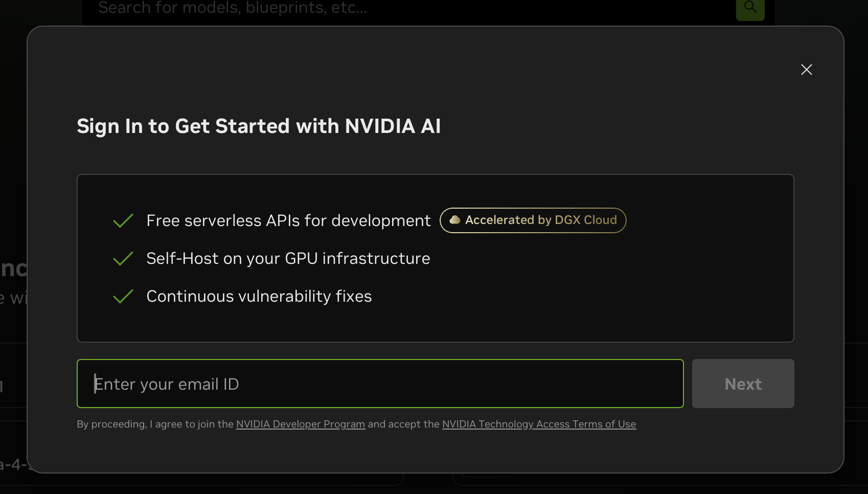Click the Free serverless APIs for development text
868x494 pixels.
coord(288,221)
